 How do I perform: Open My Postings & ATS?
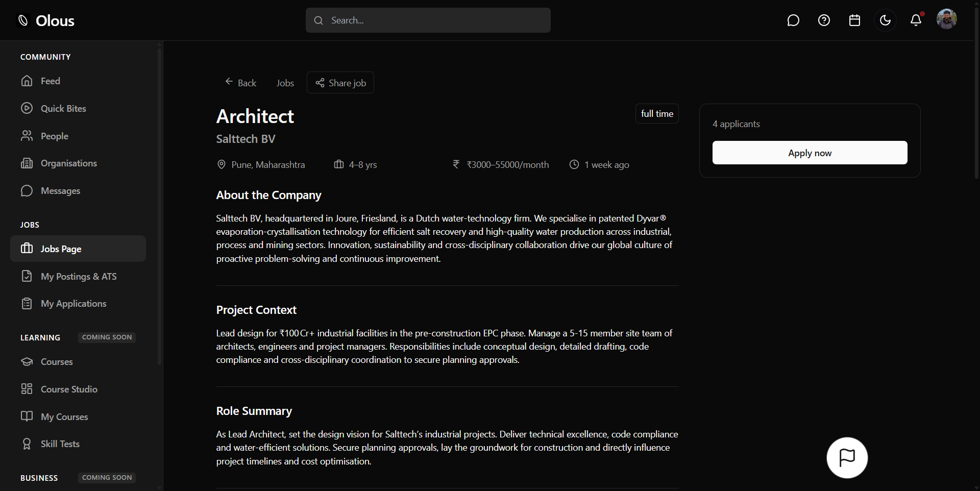point(78,276)
